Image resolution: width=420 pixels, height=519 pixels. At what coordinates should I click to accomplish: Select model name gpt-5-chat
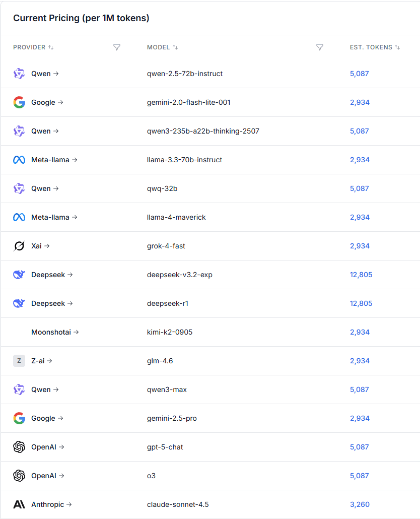click(x=165, y=447)
